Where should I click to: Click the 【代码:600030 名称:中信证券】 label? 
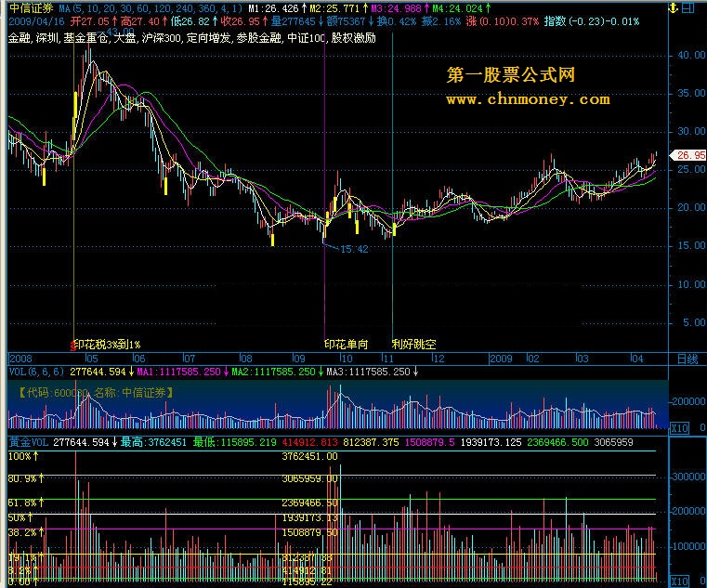coord(96,392)
